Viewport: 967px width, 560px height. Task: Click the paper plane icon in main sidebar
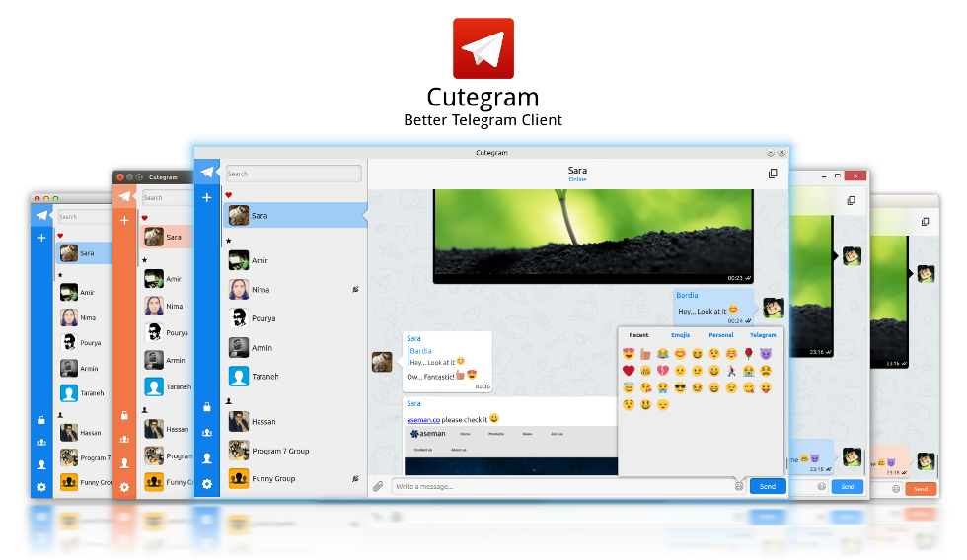pyautogui.click(x=207, y=172)
